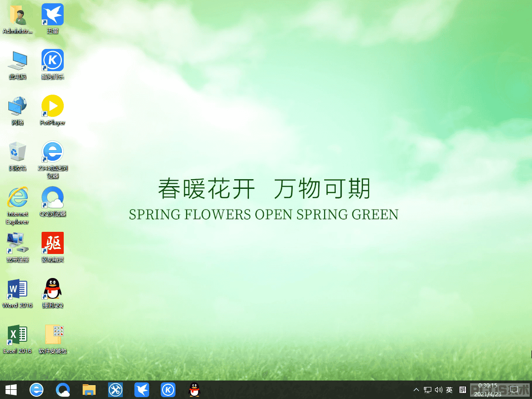Select the Word 2016 desktop shortcut
This screenshot has height=399, width=532.
(18, 294)
